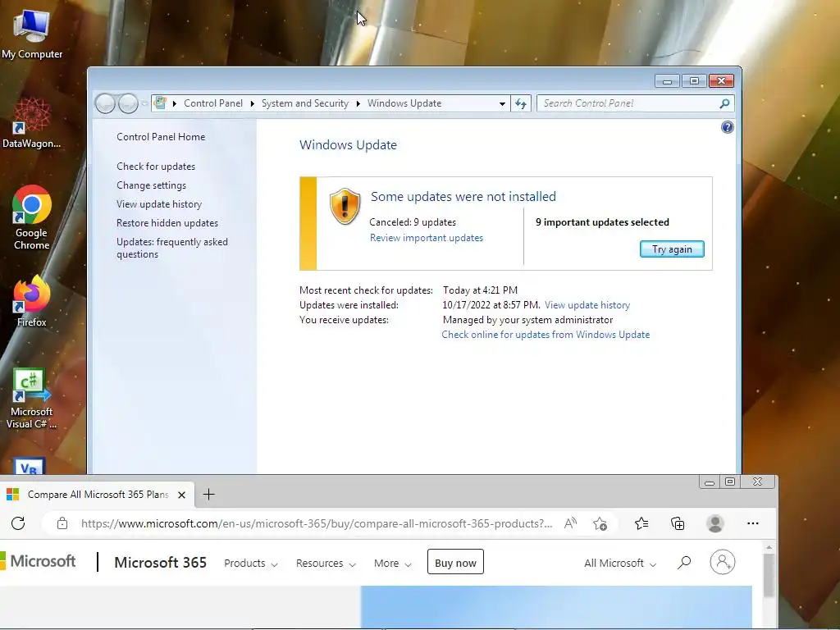Expand the Resources menu on Microsoft 365
840x630 pixels.
(326, 563)
